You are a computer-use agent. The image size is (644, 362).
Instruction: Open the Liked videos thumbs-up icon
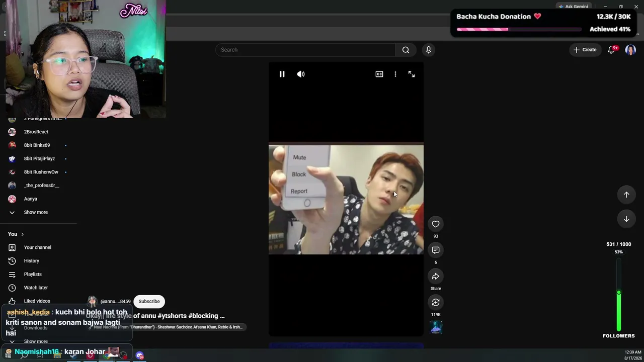click(x=12, y=301)
